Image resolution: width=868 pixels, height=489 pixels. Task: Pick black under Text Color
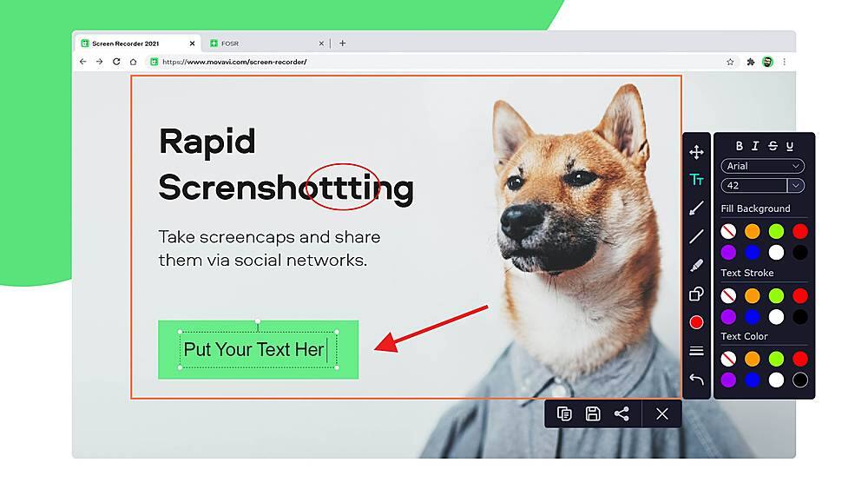(x=800, y=380)
